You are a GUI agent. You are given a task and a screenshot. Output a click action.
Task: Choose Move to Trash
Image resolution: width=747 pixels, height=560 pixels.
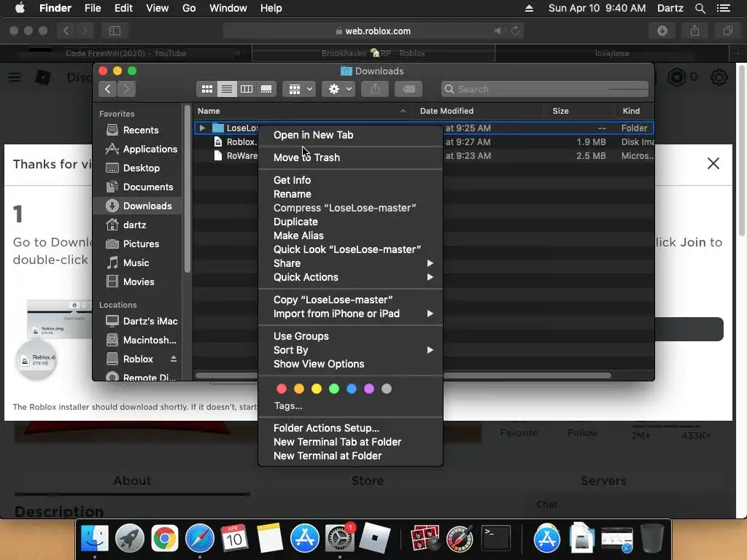click(x=351, y=157)
